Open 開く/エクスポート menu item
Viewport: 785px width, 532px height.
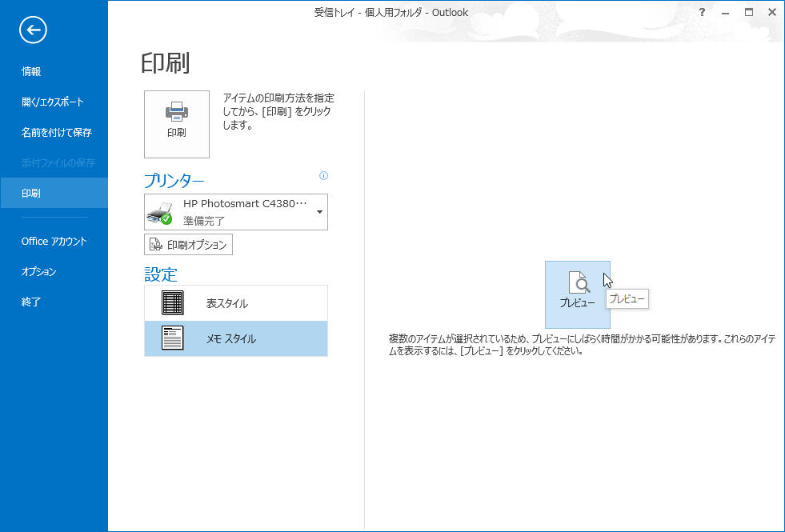tap(54, 102)
